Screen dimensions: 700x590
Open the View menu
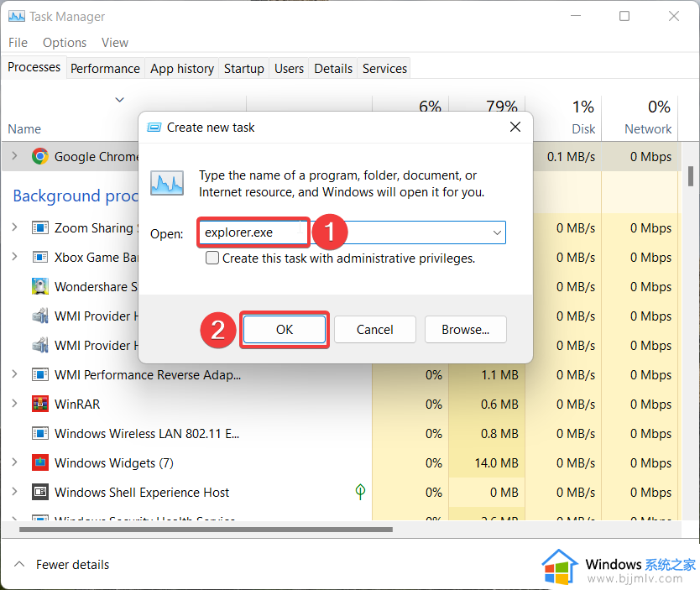(115, 43)
